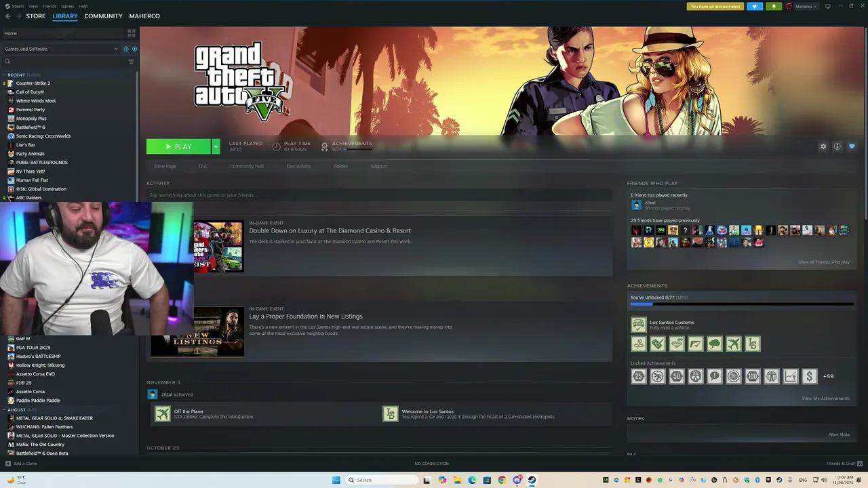The image size is (868, 488).
Task: Click the '+59' locked achievements count
Action: click(828, 376)
